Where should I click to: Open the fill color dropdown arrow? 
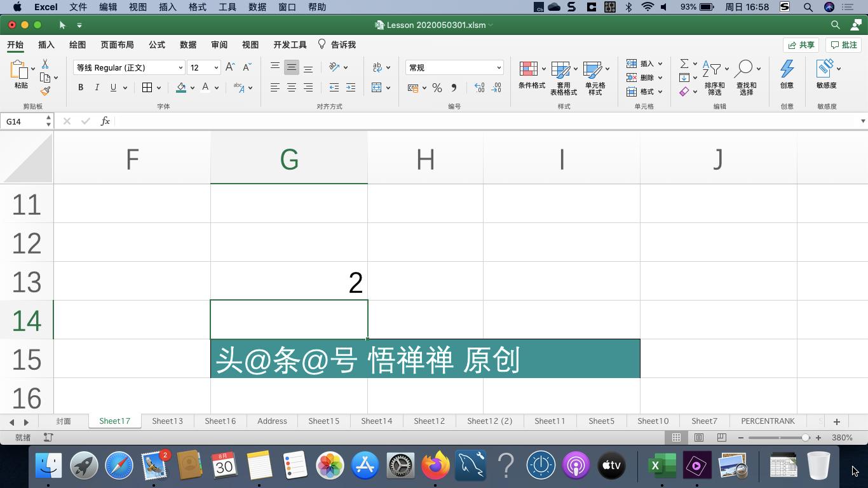coord(193,88)
